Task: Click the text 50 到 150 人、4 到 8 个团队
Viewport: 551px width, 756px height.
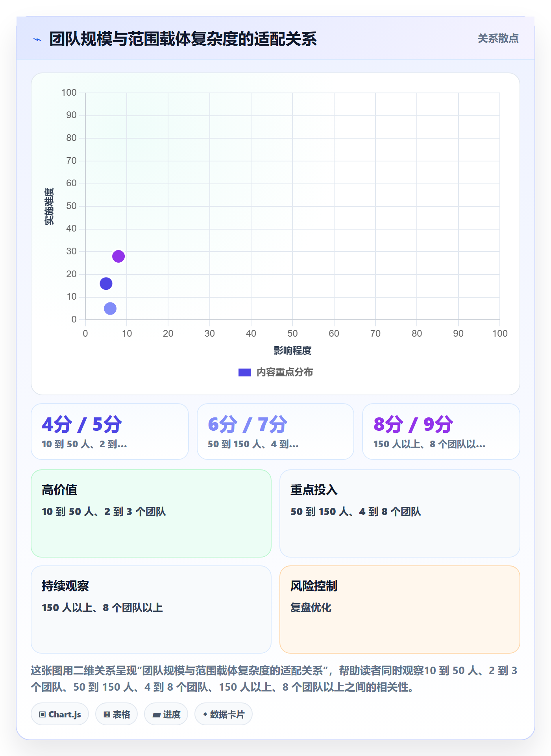Action: tap(356, 511)
